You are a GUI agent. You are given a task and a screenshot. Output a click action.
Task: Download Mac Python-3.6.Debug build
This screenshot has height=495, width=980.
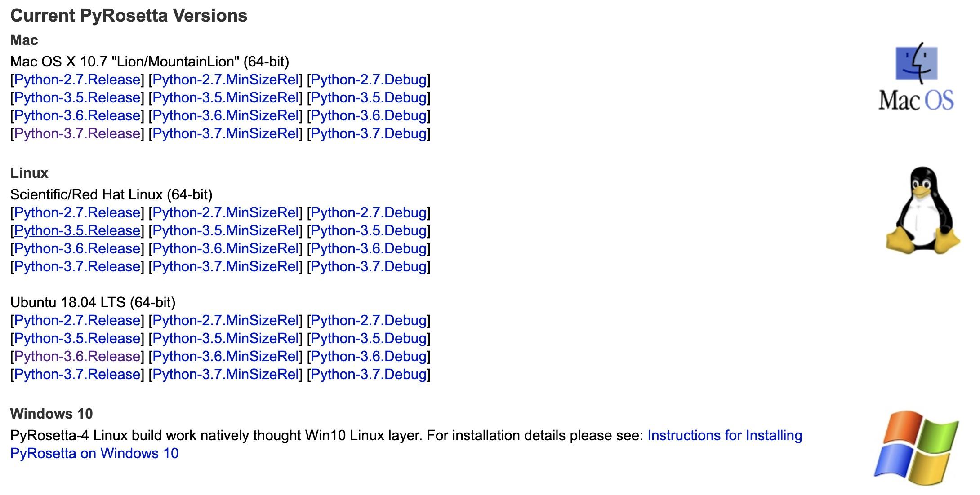[x=369, y=116]
